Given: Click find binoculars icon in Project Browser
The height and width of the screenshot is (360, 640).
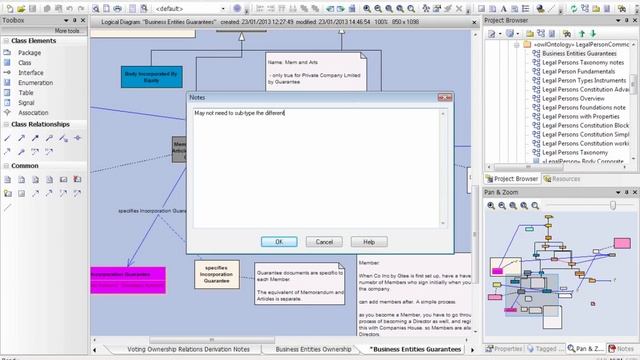Looking at the screenshot, I should tap(567, 33).
